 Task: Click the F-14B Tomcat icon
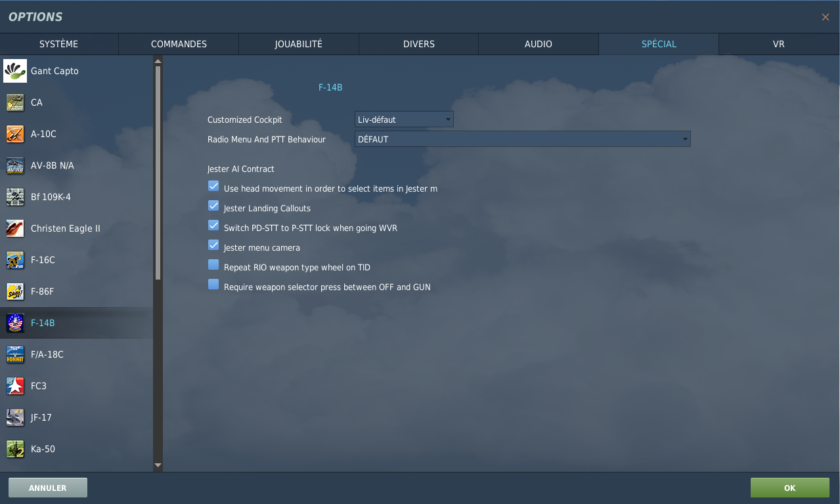click(15, 323)
